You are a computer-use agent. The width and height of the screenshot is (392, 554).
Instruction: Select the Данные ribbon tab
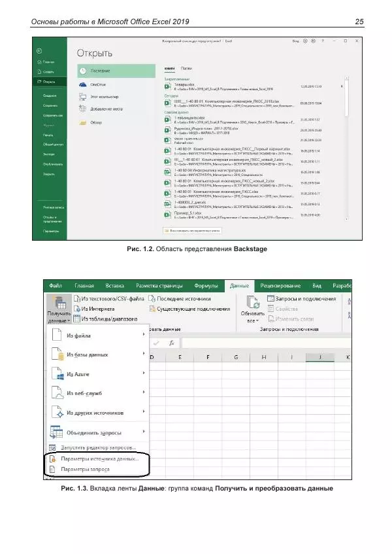(239, 286)
